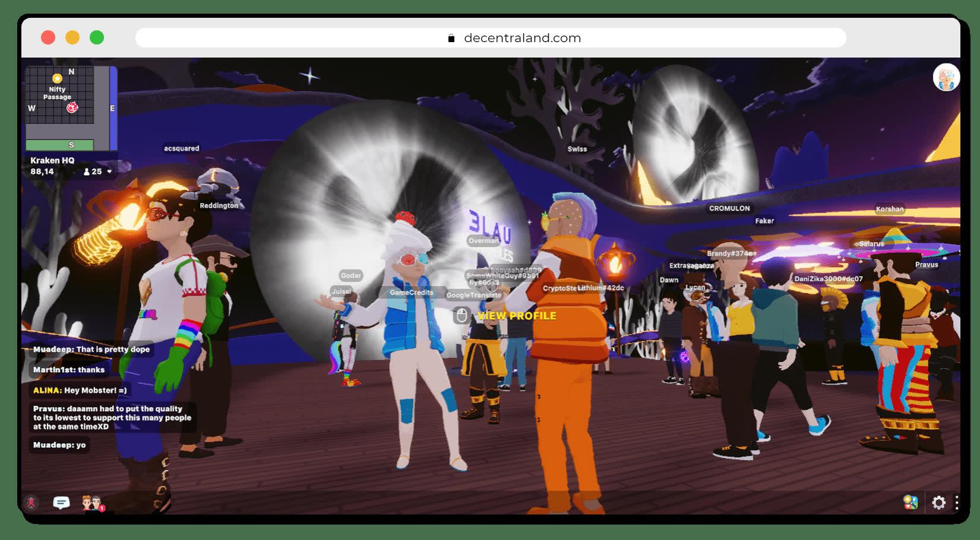Open the settings gear in game
Image resolution: width=980 pixels, height=540 pixels.
938,503
